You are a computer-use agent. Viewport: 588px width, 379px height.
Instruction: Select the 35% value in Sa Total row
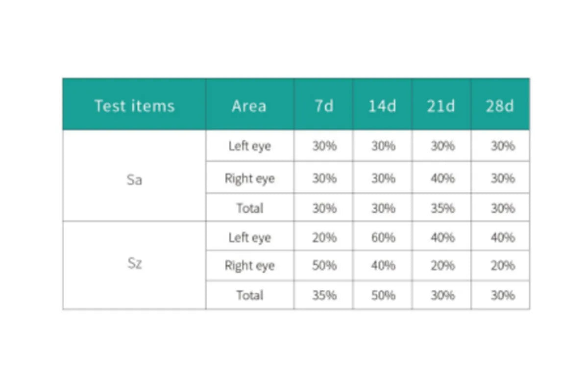click(x=442, y=208)
